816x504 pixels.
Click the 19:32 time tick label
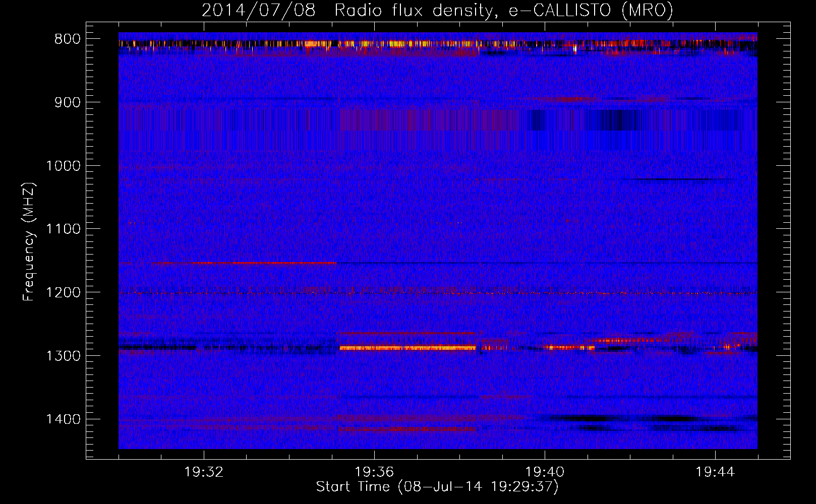pos(204,472)
